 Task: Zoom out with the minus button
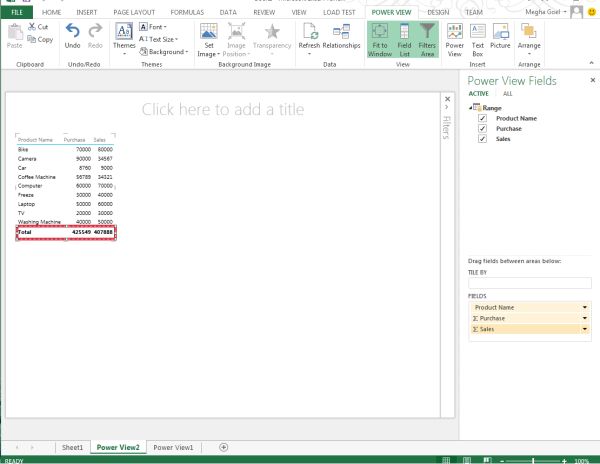click(502, 461)
